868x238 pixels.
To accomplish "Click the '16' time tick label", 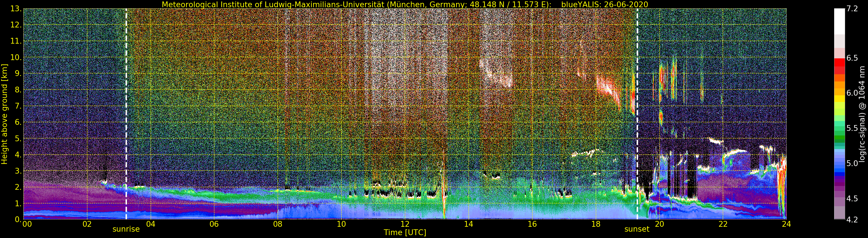I will 532,224.
